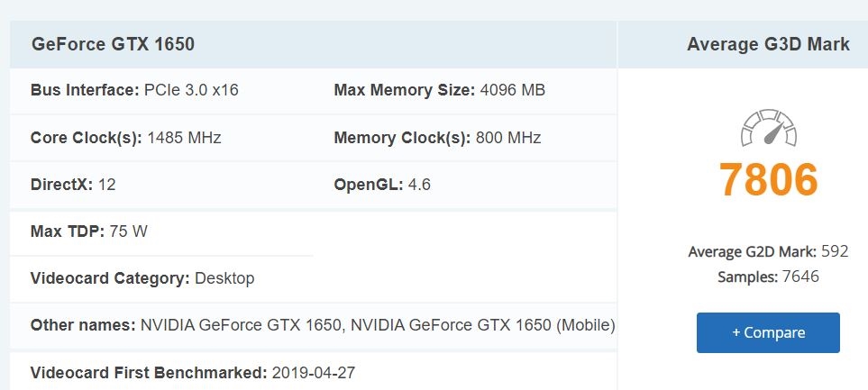
Task: Select the Max TDP 75 W row
Action: click(x=89, y=231)
